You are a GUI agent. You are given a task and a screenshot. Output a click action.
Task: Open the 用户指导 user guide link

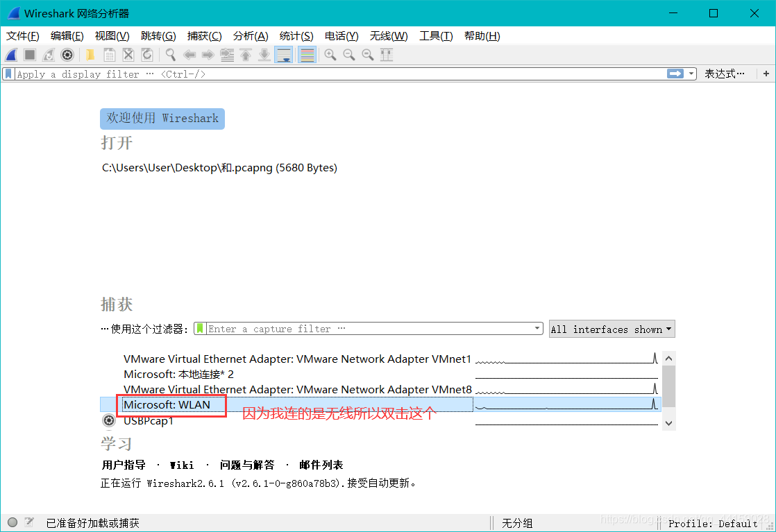coord(124,465)
